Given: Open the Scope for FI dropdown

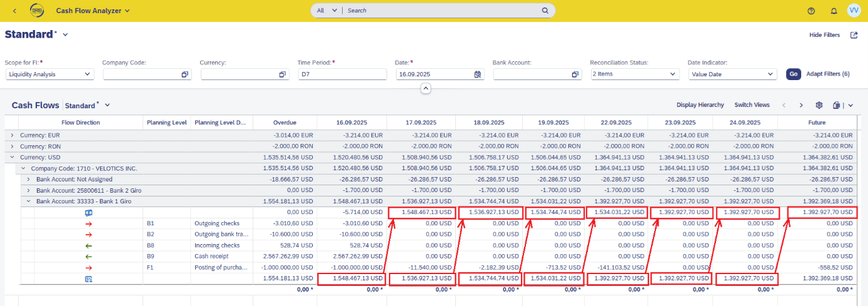Looking at the screenshot, I should click(88, 74).
